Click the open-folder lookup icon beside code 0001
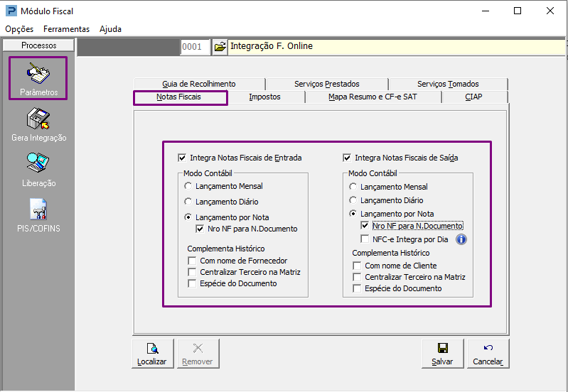 coord(220,47)
